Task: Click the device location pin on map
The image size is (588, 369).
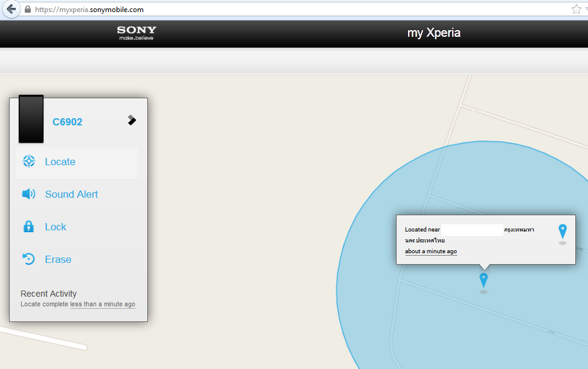Action: point(484,282)
